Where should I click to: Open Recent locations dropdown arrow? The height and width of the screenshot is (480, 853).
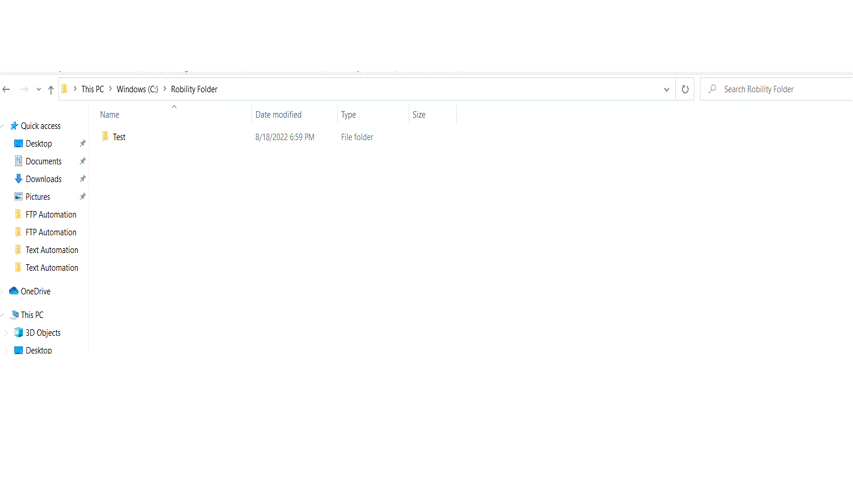point(38,89)
